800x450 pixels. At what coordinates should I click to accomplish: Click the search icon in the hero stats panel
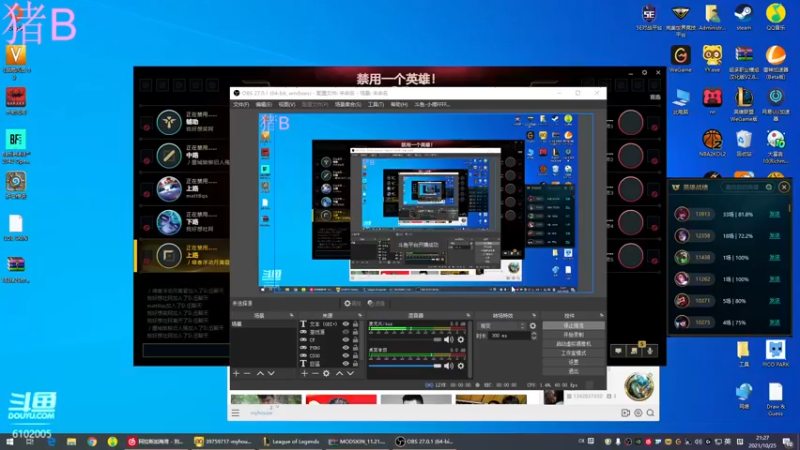coord(768,187)
